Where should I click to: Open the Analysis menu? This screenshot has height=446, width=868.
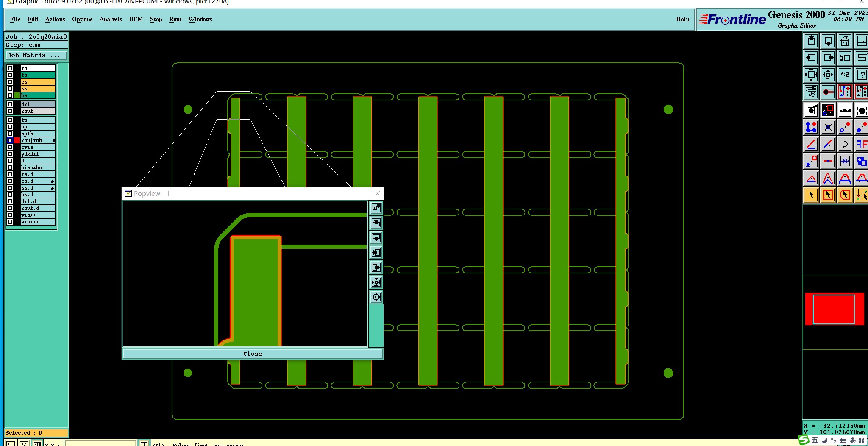(x=111, y=19)
